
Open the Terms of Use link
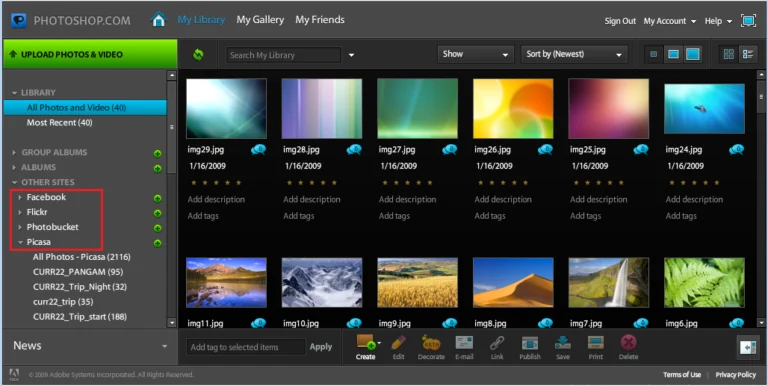coord(682,375)
